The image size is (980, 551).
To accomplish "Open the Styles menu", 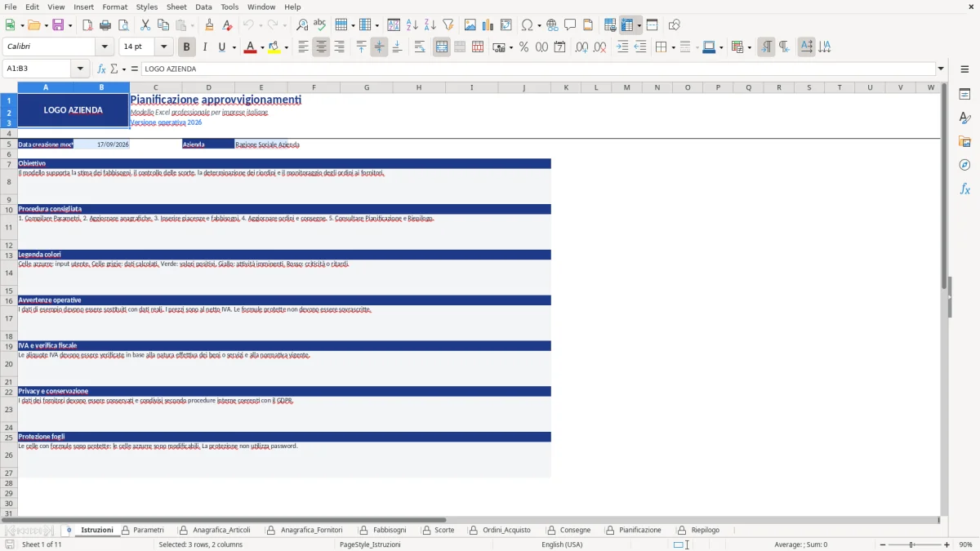I will coord(147,7).
